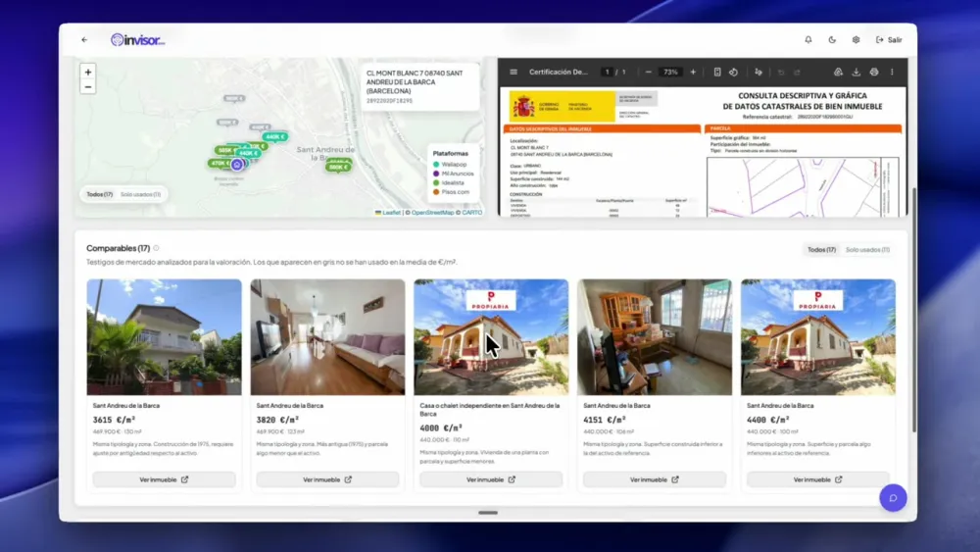Open the CARTO attribution link
The width and height of the screenshot is (980, 552).
click(472, 213)
